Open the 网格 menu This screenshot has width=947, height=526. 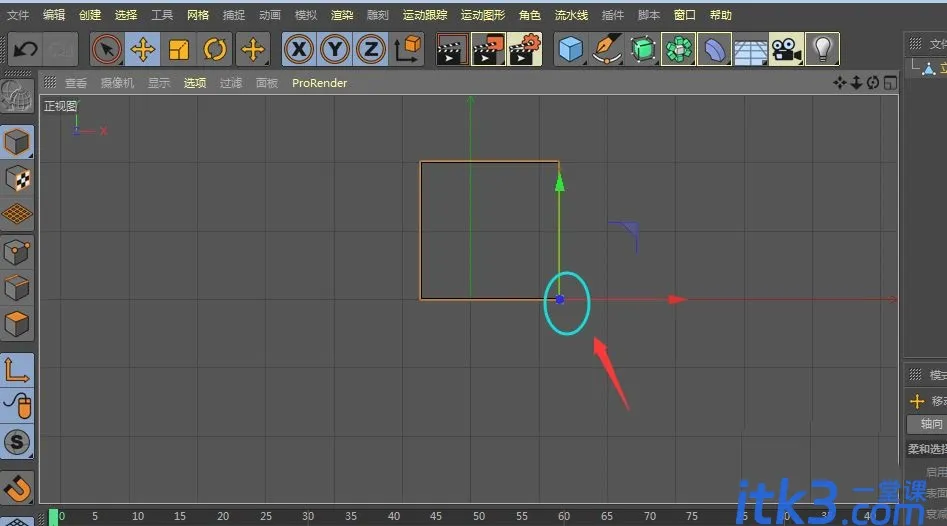point(197,15)
